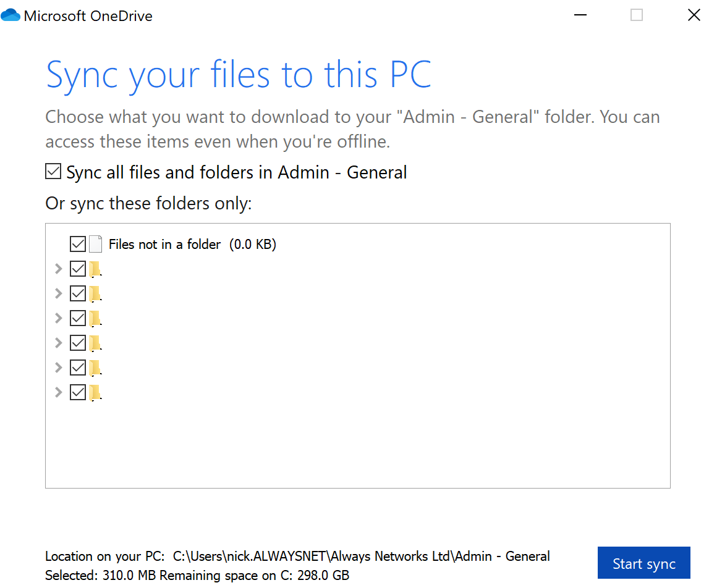709x588 pixels.
Task: Click the "Selected: 310.0 MB" text
Action: [x=101, y=576]
